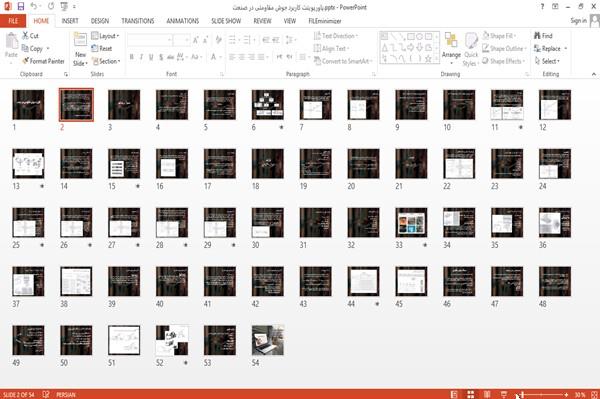The width and height of the screenshot is (600, 399).
Task: Switch to the TRANSITIONS tab
Action: click(x=138, y=21)
